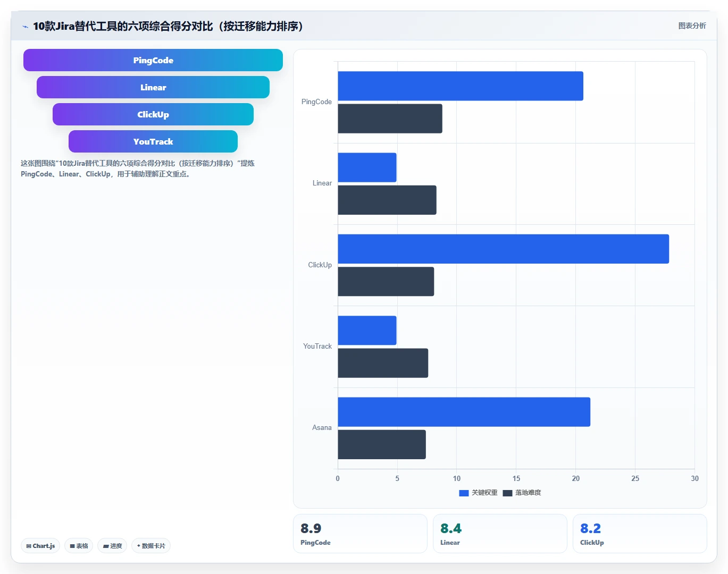Click the Linear y-axis label

[322, 183]
